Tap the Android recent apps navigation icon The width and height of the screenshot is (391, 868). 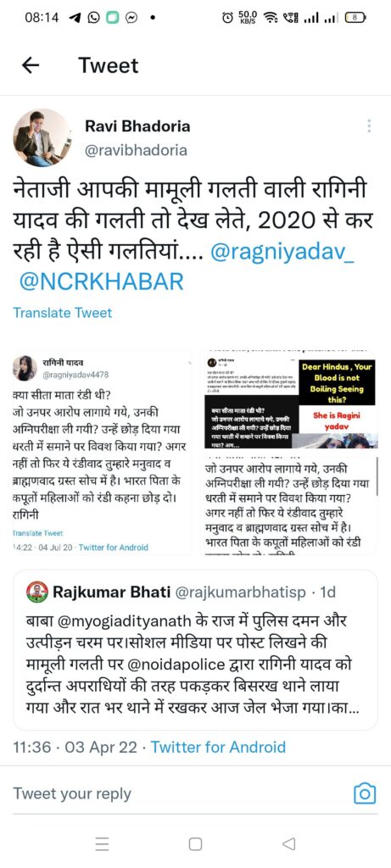tap(101, 843)
